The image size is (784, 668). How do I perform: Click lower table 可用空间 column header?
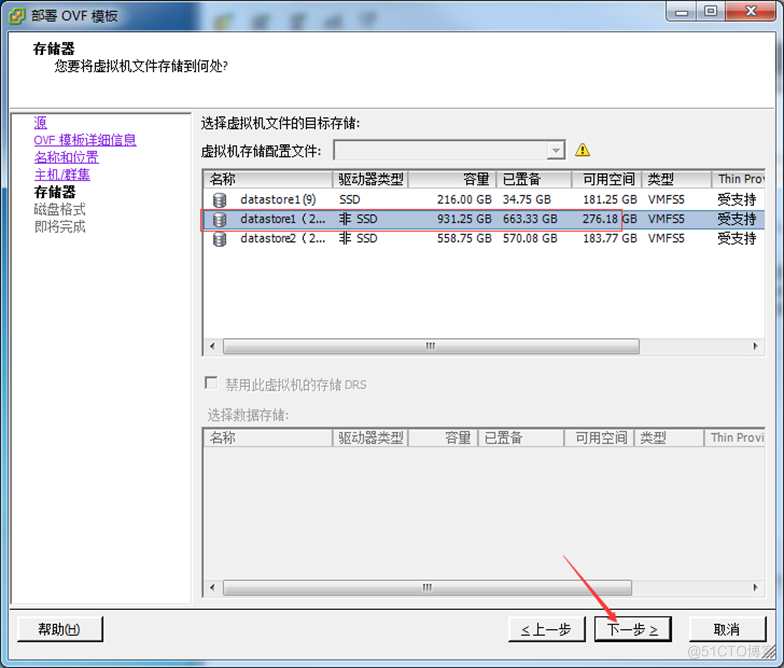[x=599, y=438]
